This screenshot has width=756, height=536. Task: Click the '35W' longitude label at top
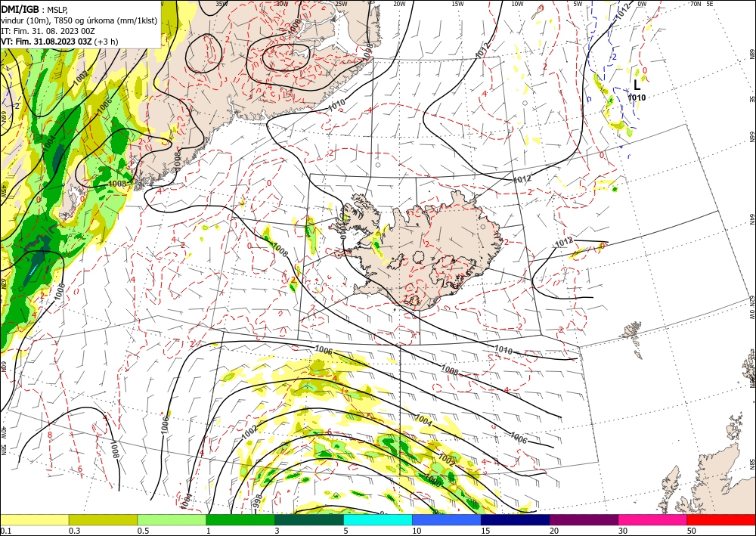pos(222,4)
